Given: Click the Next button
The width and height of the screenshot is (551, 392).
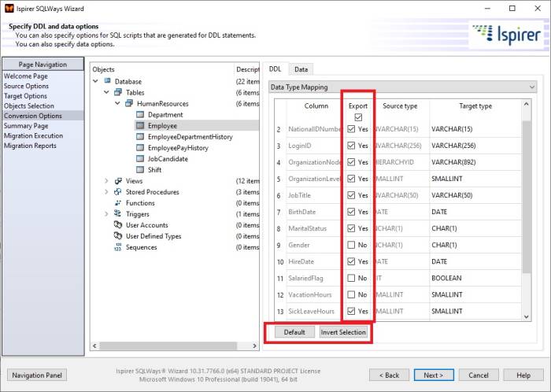Looking at the screenshot, I should point(434,375).
